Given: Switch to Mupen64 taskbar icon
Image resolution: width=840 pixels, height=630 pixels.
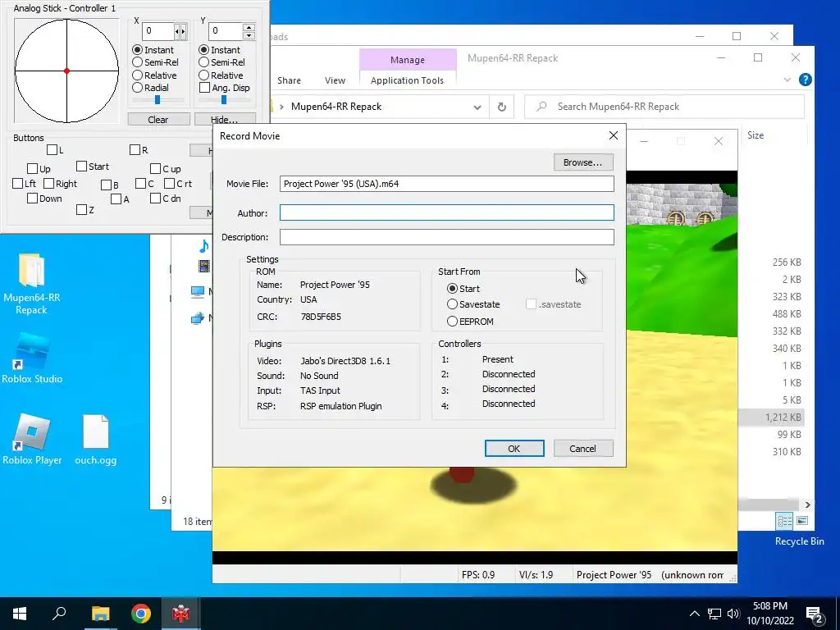Looking at the screenshot, I should [181, 614].
